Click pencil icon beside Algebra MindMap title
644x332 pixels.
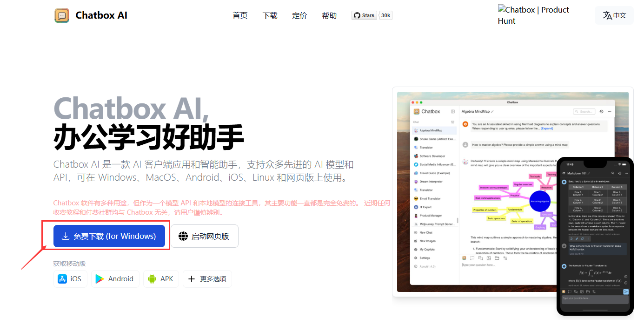point(492,112)
